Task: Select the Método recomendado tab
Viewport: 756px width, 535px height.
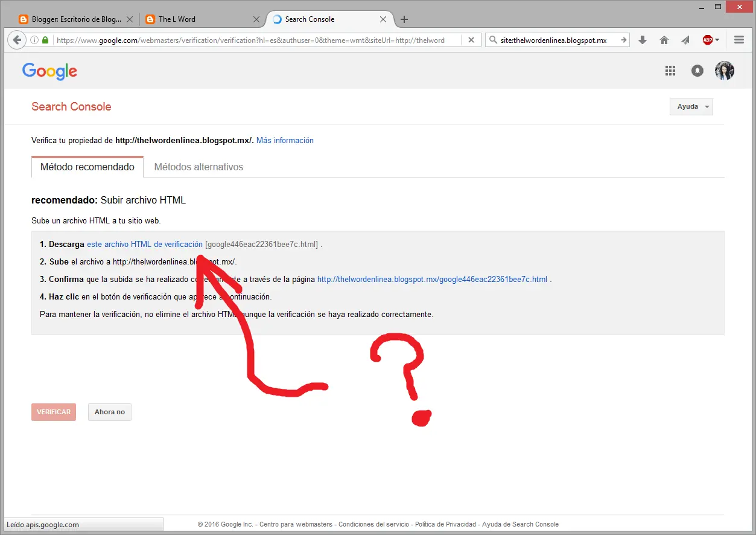Action: pyautogui.click(x=87, y=167)
